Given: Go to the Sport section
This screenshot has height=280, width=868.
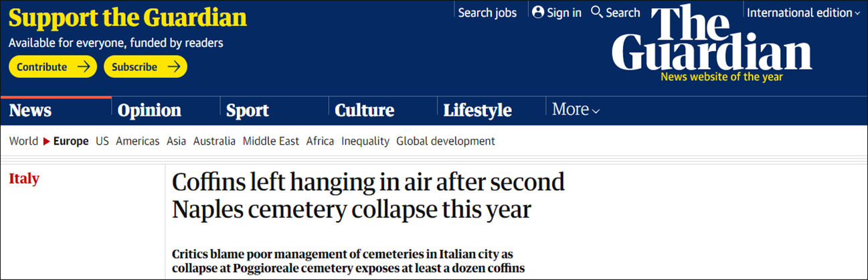Looking at the screenshot, I should coord(247,111).
